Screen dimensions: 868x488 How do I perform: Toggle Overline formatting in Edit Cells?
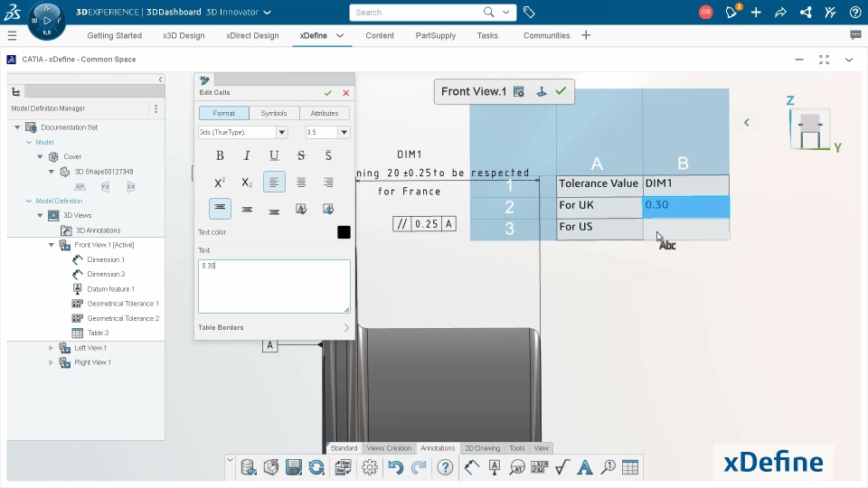[328, 155]
